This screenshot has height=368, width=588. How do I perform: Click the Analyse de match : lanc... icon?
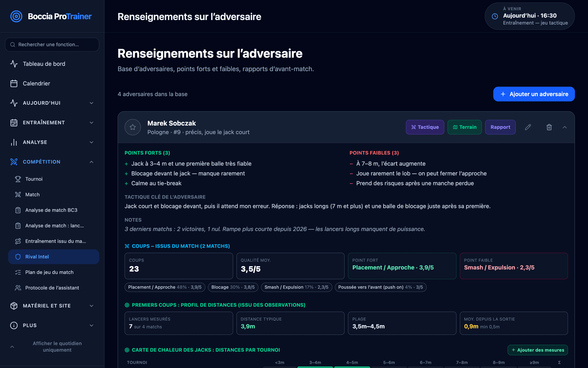click(18, 226)
